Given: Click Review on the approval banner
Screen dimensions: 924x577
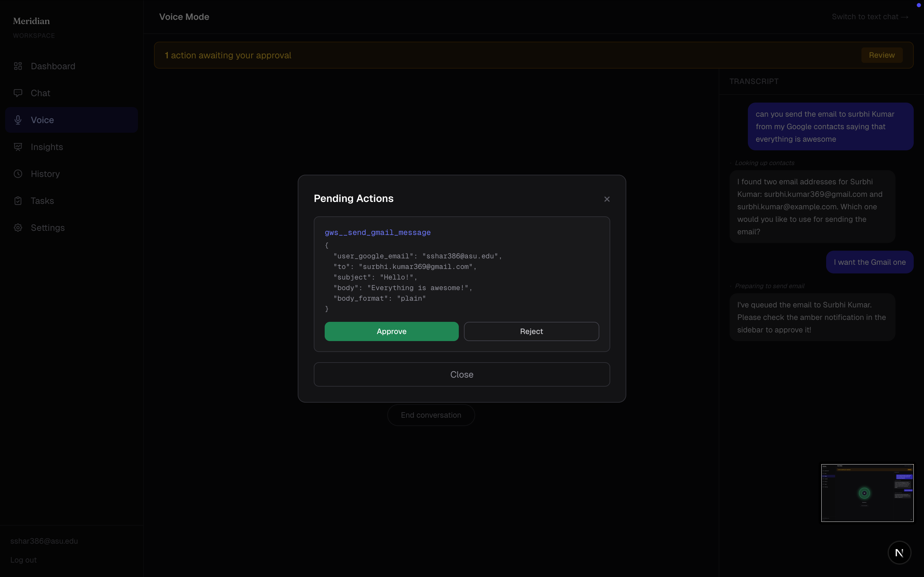Looking at the screenshot, I should click(x=882, y=55).
